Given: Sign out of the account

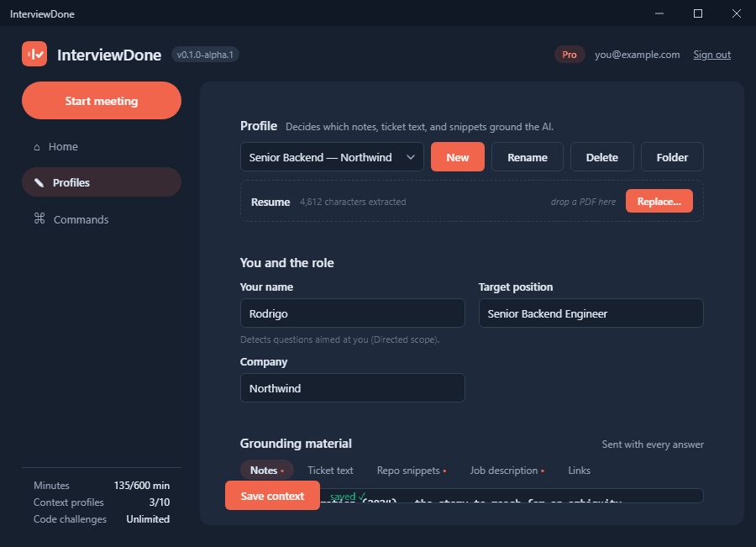Looking at the screenshot, I should tap(711, 55).
